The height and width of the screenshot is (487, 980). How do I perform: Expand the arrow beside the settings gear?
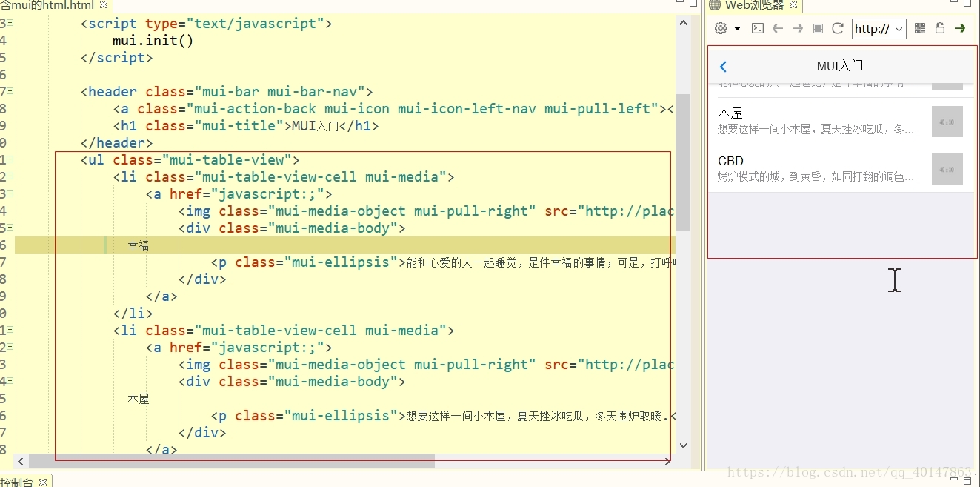coord(737,29)
